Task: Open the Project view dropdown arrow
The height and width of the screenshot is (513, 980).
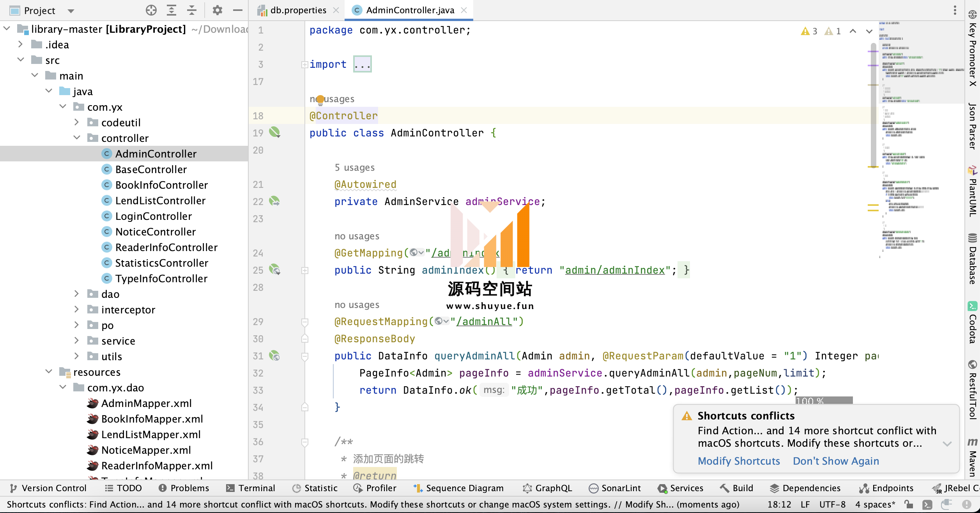Action: point(71,11)
